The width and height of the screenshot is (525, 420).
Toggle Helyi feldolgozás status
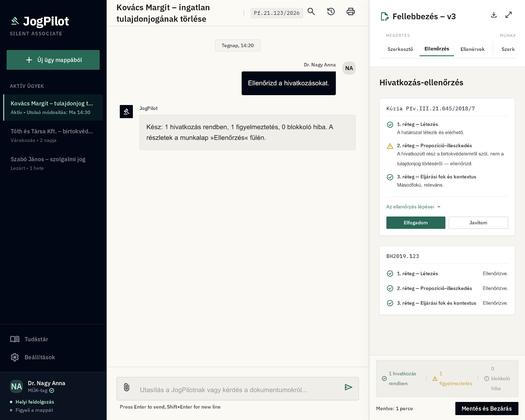pos(32,402)
